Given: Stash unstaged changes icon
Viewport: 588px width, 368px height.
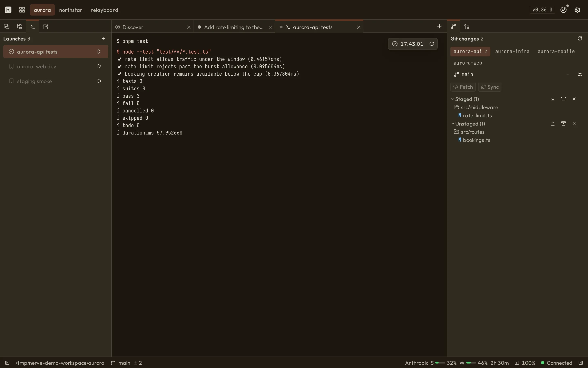Looking at the screenshot, I should click(x=563, y=124).
